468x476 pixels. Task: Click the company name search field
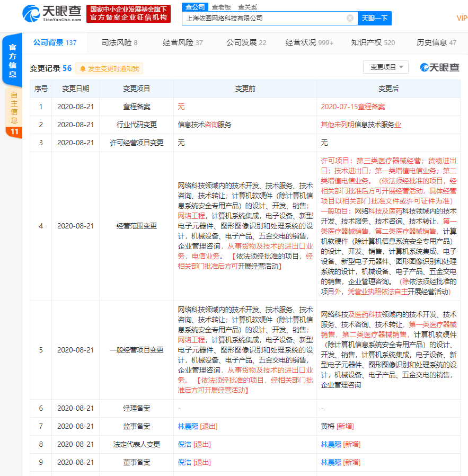265,18
